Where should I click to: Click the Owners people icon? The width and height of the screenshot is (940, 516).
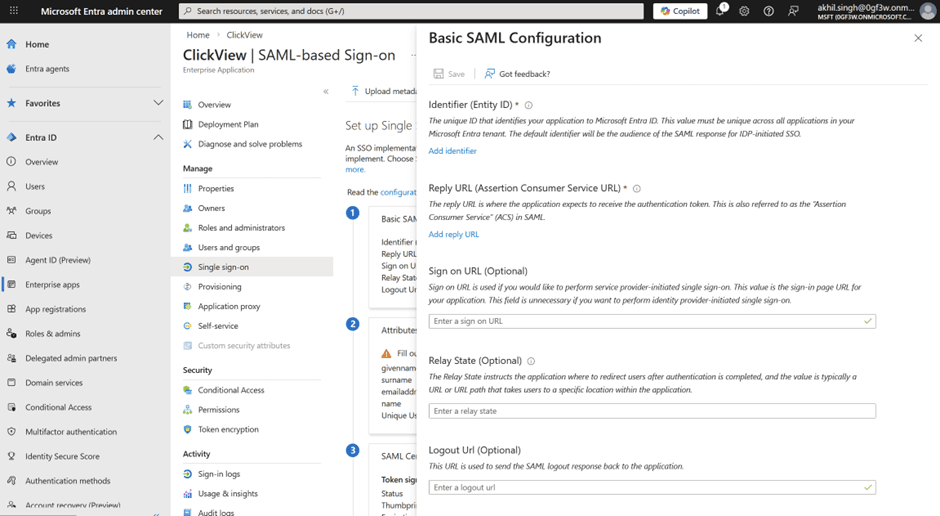click(x=188, y=208)
